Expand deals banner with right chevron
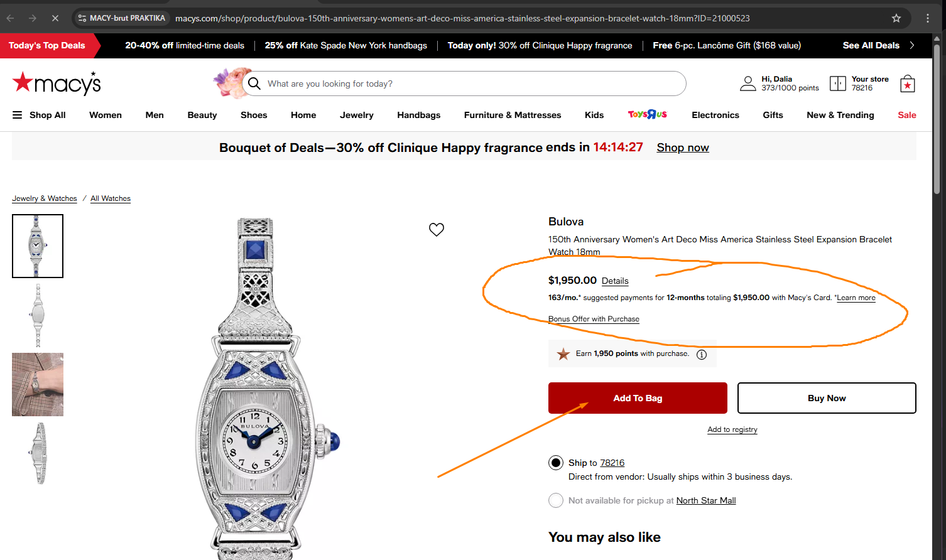Image resolution: width=946 pixels, height=560 pixels. tap(912, 45)
